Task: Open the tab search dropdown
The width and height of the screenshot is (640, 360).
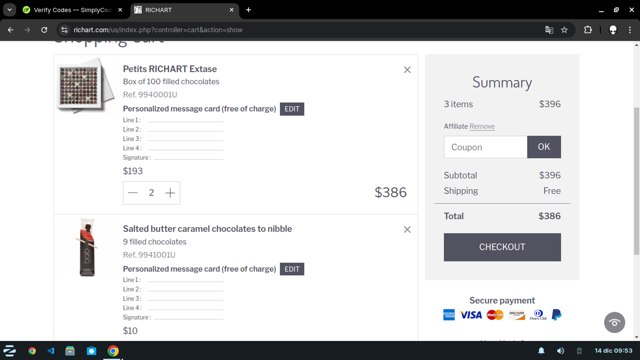Action: pos(9,10)
